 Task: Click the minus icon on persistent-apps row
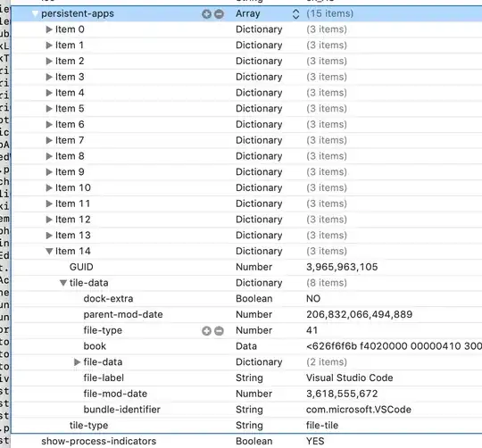[x=219, y=13]
